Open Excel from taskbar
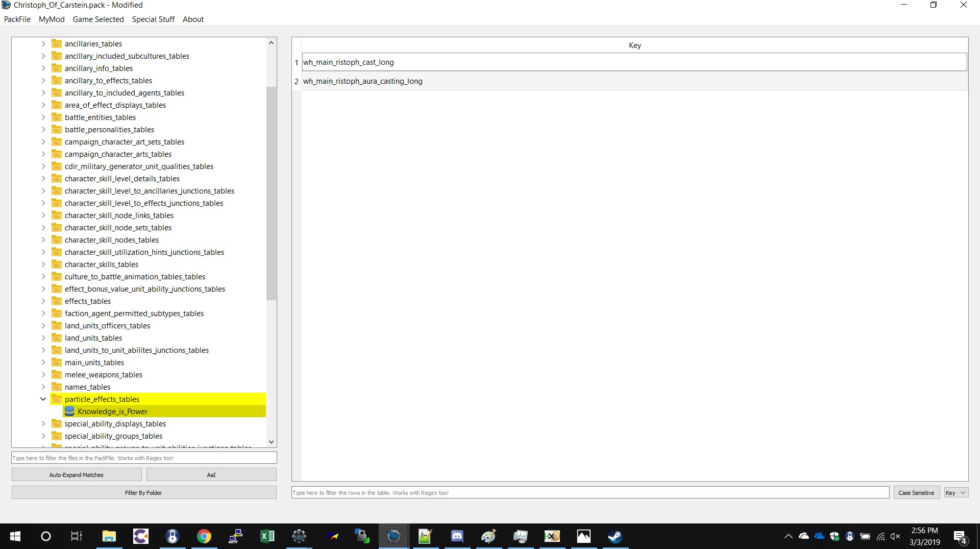This screenshot has height=549, width=980. pyautogui.click(x=267, y=536)
